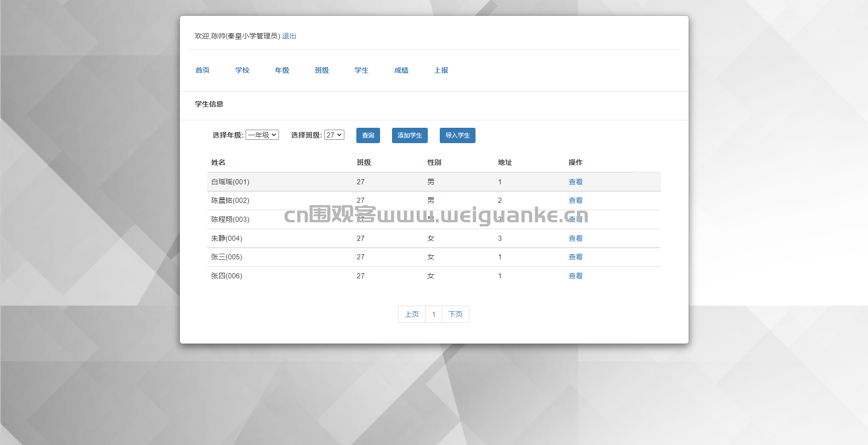
Task: Go to previous page with 上页
Action: pyautogui.click(x=412, y=314)
